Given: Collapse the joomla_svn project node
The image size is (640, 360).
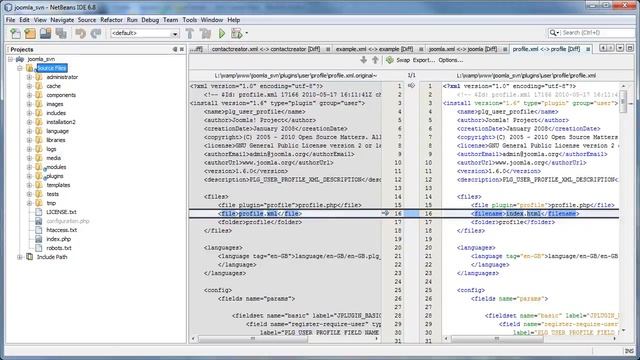Looking at the screenshot, I should pyautogui.click(x=11, y=59).
